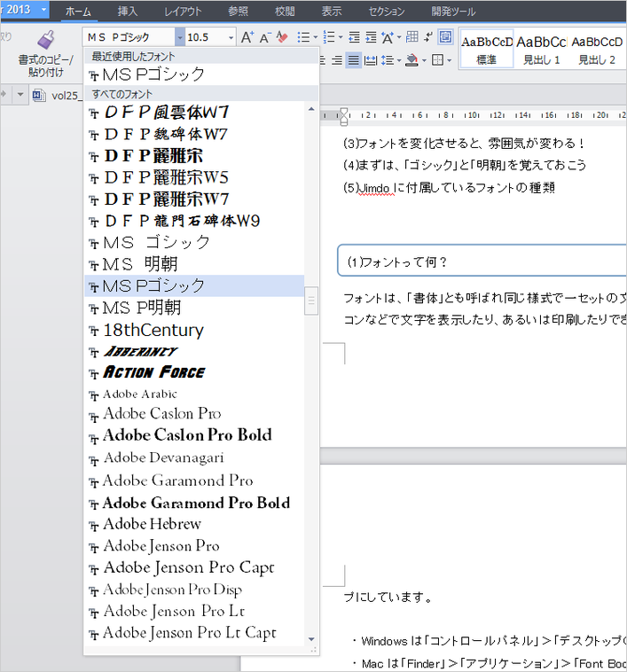This screenshot has width=627, height=672.
Task: Open the セクション tab
Action: tap(387, 12)
